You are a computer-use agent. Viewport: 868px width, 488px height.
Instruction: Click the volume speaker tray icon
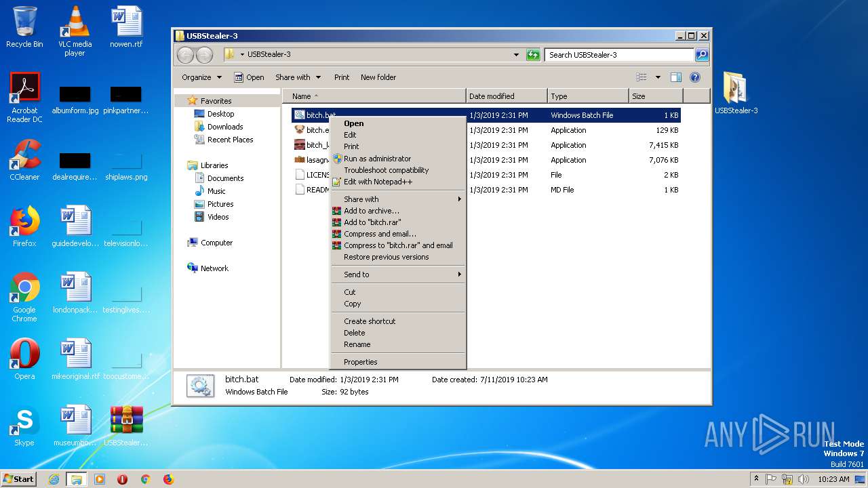(x=804, y=479)
